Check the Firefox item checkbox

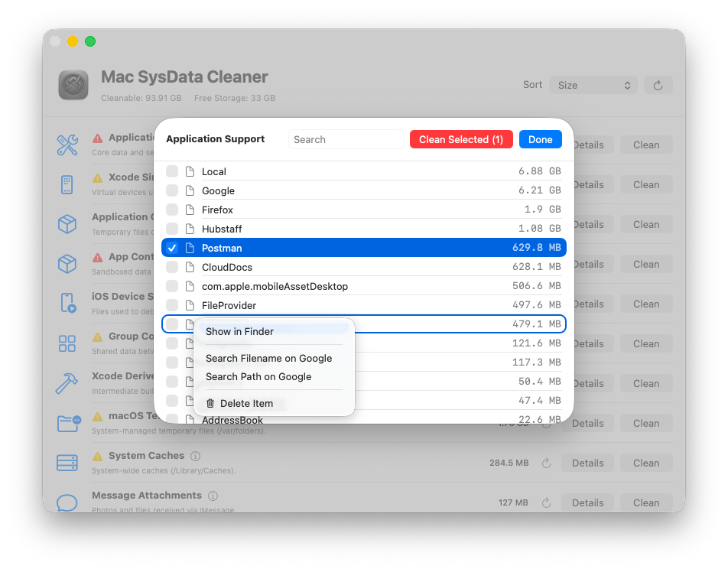[172, 210]
